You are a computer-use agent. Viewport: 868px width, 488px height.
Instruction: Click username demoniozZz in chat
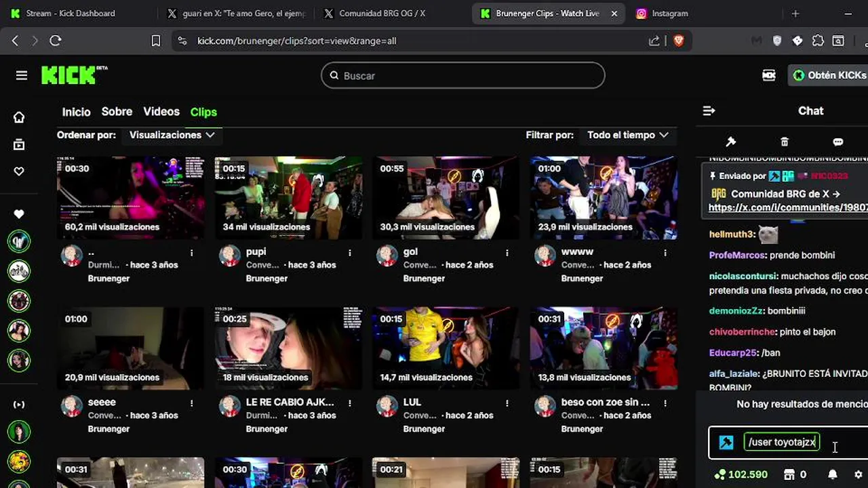coord(736,311)
